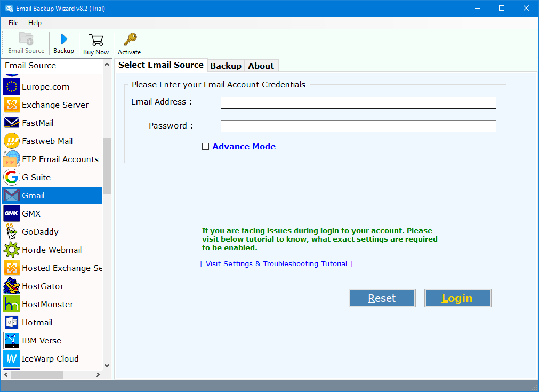Choose the IBM Verse icon
539x392 pixels.
click(x=12, y=340)
